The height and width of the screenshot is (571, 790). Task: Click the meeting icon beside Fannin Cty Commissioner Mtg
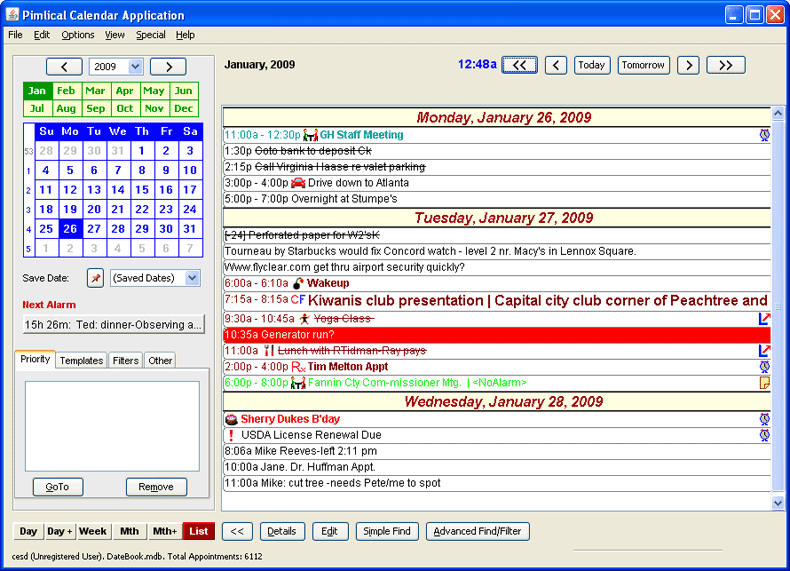pos(298,383)
